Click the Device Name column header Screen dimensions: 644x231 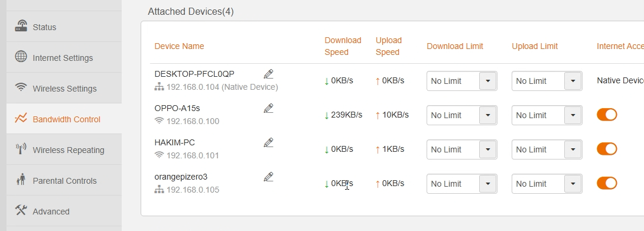179,46
